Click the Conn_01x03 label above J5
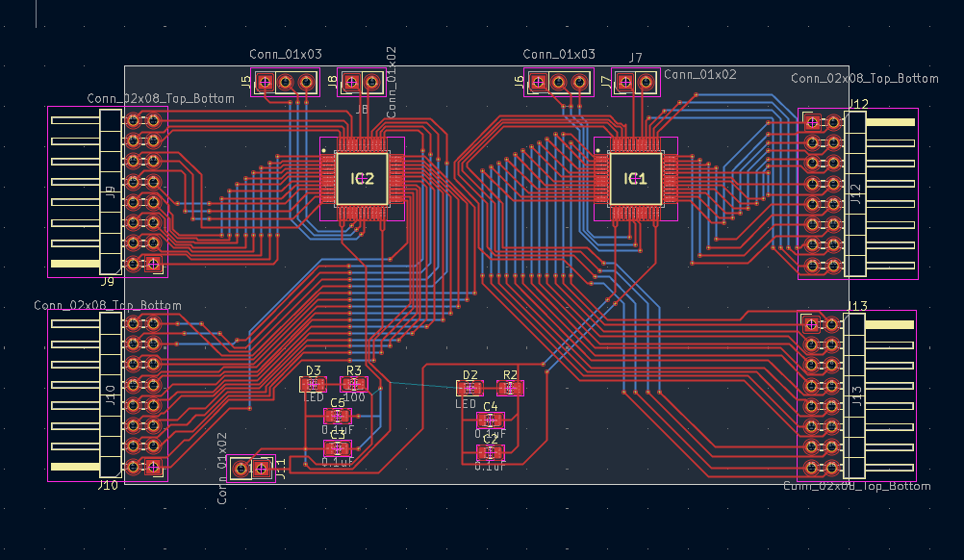 [x=286, y=54]
